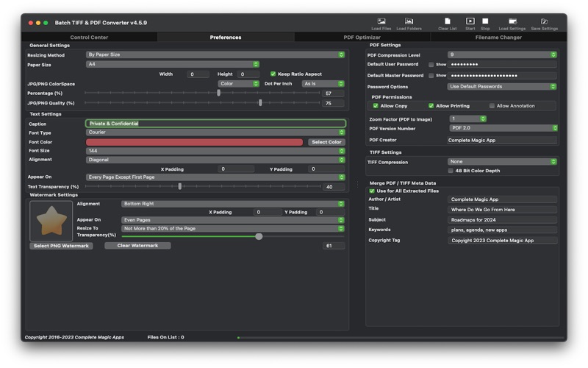588x368 pixels.
Task: Open the Font Size 144 dropdown
Action: 215,151
